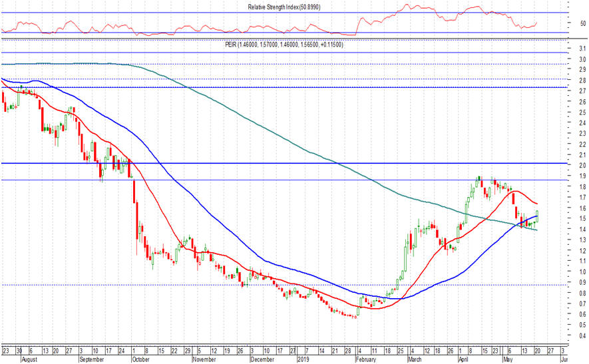Click the thick horizontal line at 2.0
This screenshot has height=364, width=589.
click(266, 163)
